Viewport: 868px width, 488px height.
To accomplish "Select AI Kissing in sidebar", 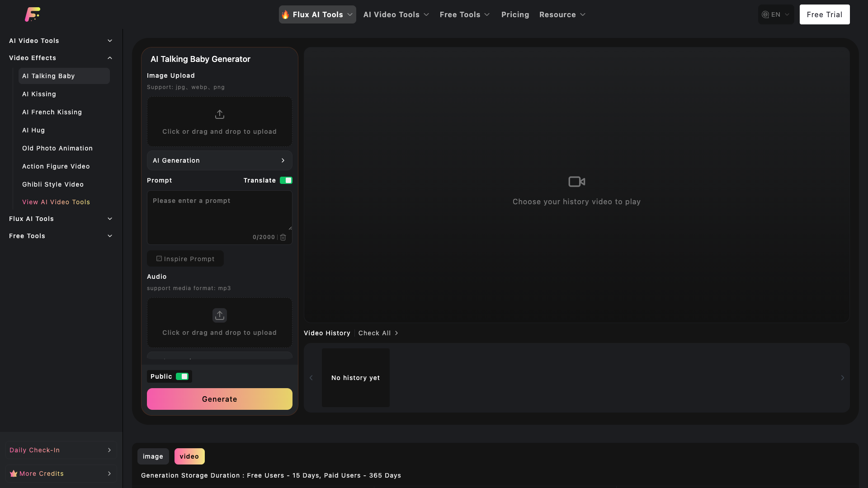I will (x=64, y=94).
